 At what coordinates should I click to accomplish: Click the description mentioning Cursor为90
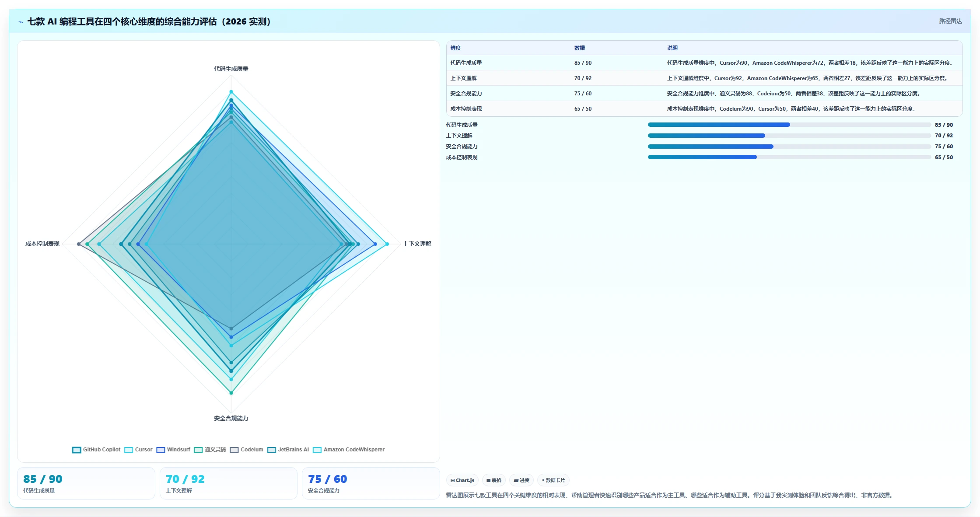[x=811, y=63]
